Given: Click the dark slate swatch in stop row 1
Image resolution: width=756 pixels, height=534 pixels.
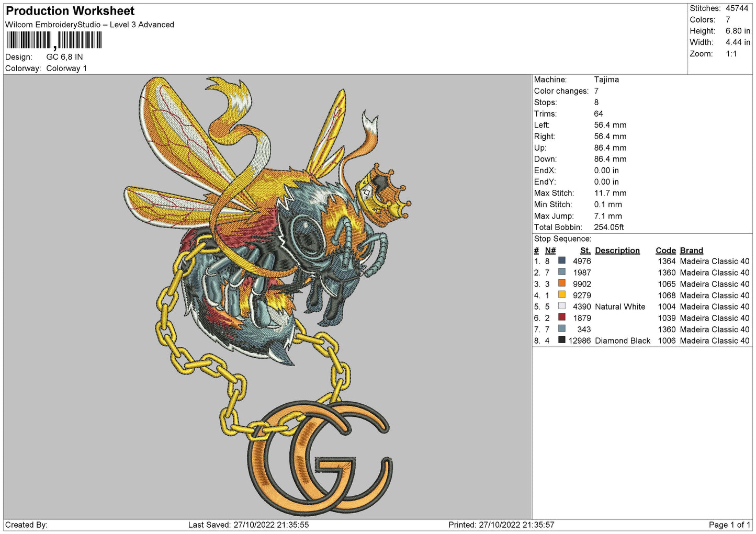Looking at the screenshot, I should pos(562,260).
